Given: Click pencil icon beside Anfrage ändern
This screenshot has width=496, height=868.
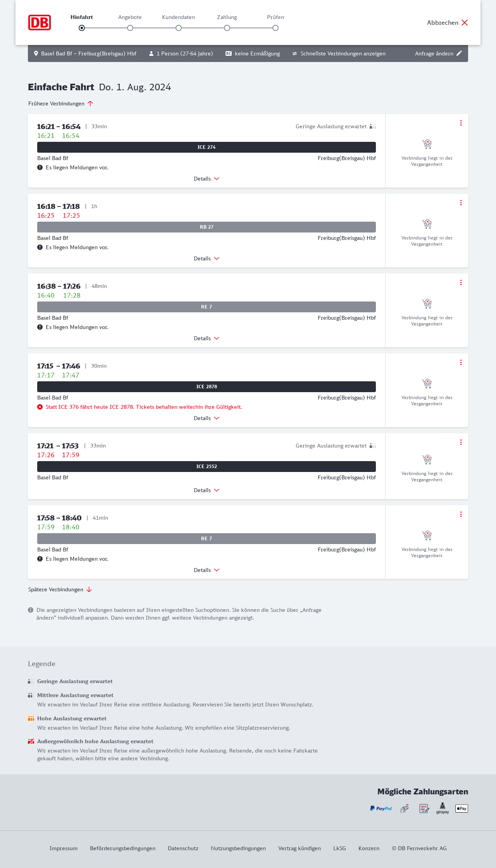Looking at the screenshot, I should click(x=459, y=53).
